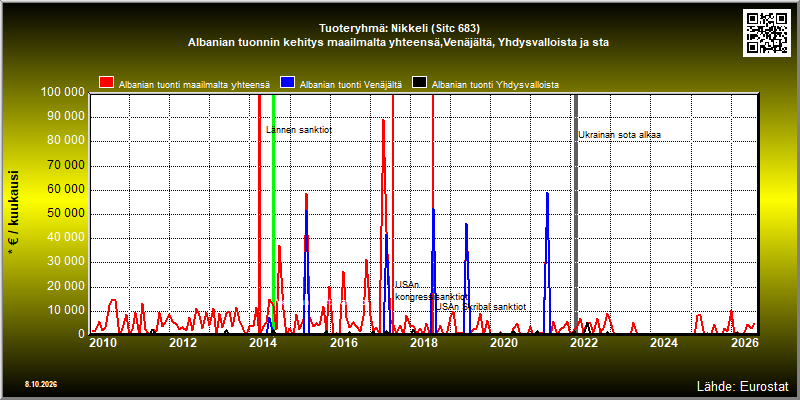Click the '* € / kuukausi' axis title
Viewport: 800px width, 400px height.
14,213
